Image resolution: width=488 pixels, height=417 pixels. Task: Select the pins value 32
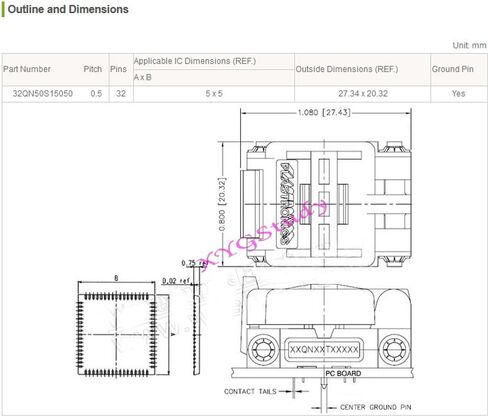coord(121,94)
